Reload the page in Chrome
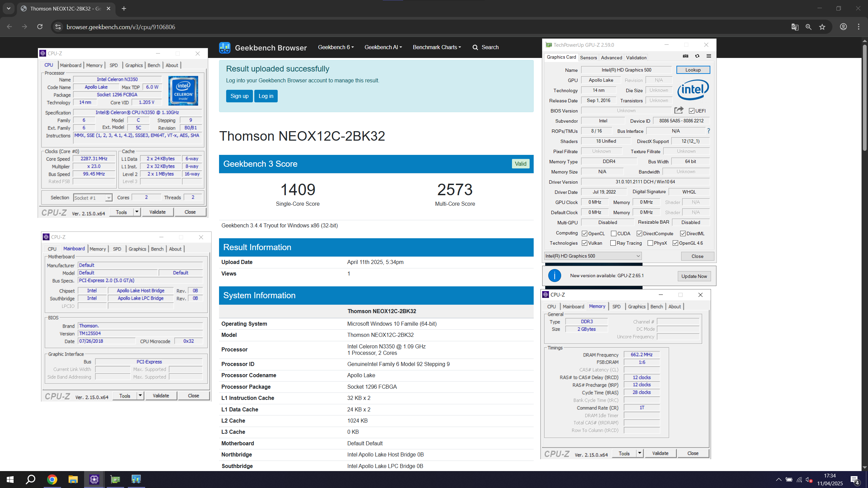 pyautogui.click(x=40, y=27)
